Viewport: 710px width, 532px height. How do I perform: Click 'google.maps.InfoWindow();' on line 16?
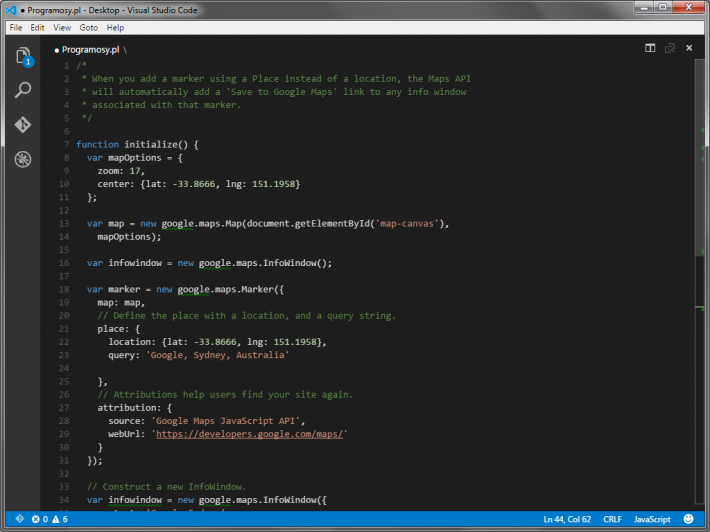pos(265,263)
